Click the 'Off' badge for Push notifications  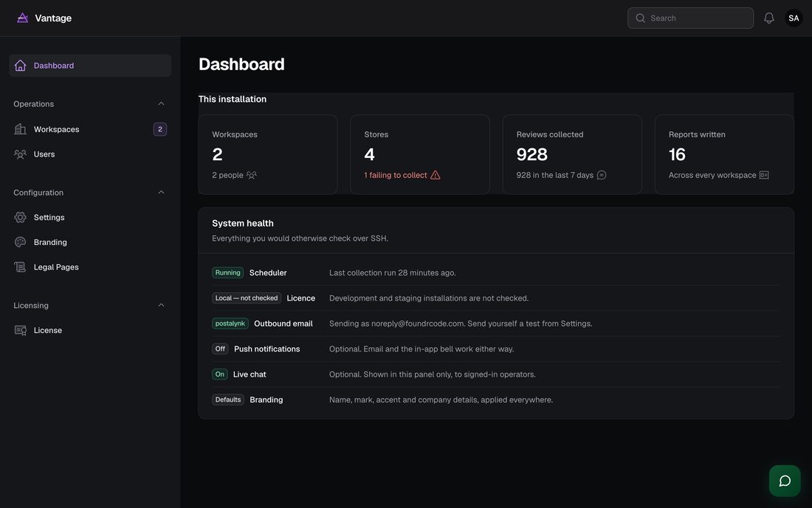[220, 349]
